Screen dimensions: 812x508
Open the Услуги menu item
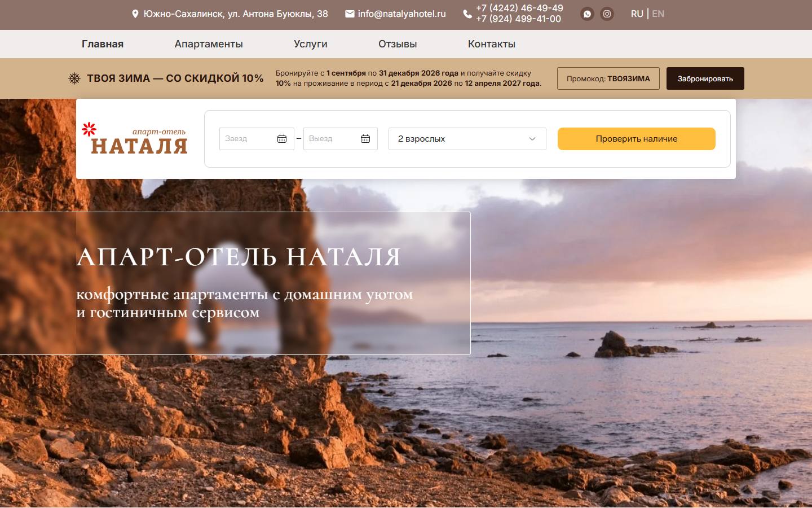(x=311, y=44)
